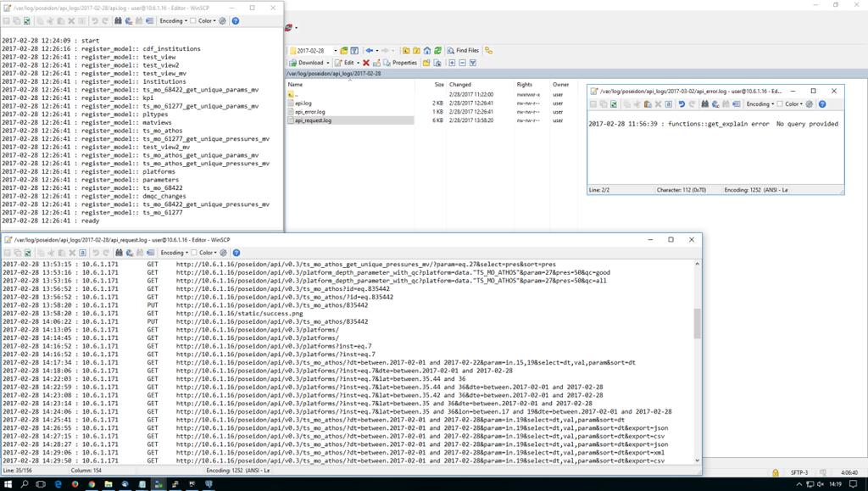Open Encoding dropdown in api_error.log editor

[760, 104]
